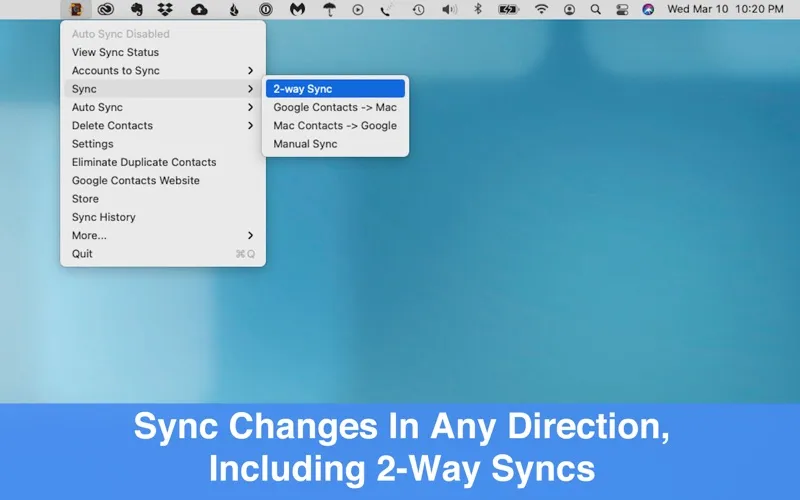The width and height of the screenshot is (800, 500).
Task: Select the 2-way Sync option
Action: pos(334,89)
